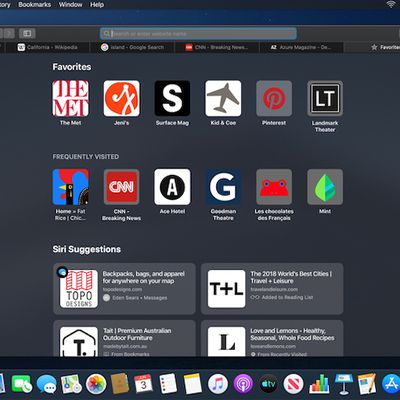
Task: Open Jeni's favorite icon
Action: (122, 98)
